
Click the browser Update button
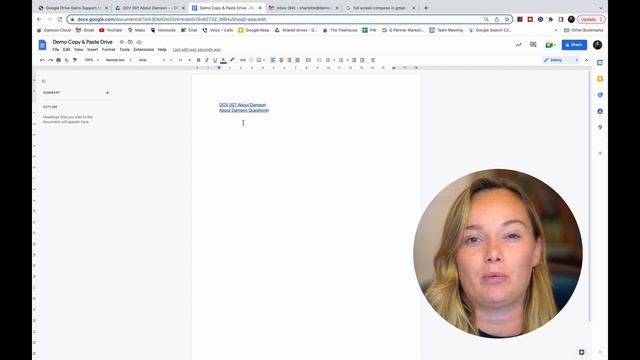coord(591,19)
